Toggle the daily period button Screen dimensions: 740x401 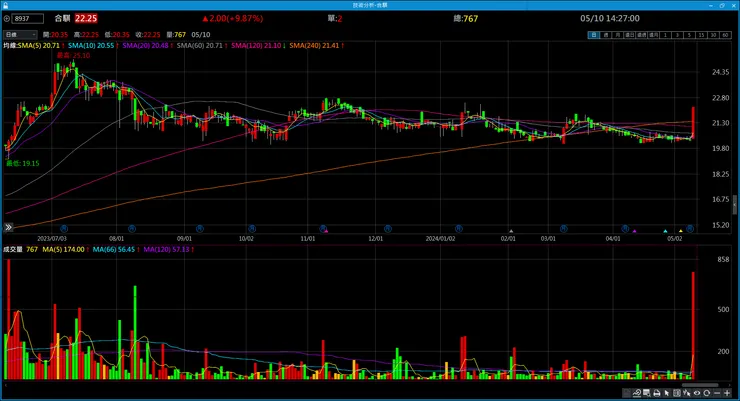[594, 35]
